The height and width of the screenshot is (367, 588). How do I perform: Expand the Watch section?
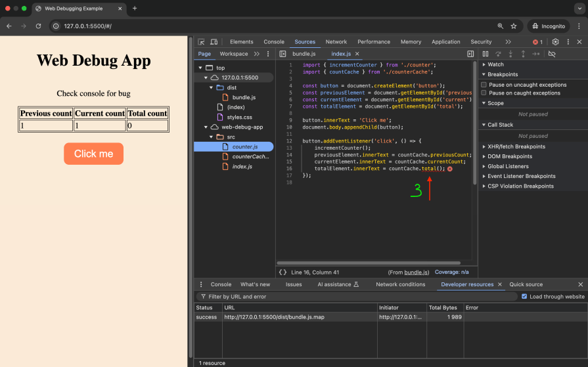(495, 64)
